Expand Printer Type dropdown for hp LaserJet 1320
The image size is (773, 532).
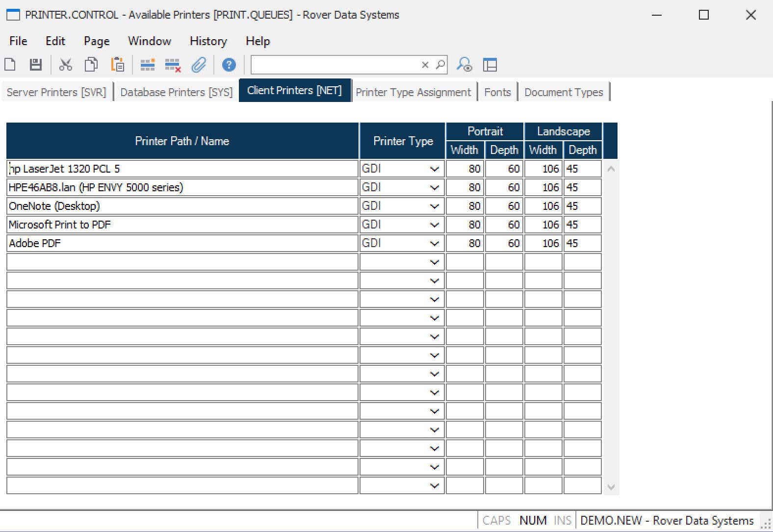click(434, 169)
